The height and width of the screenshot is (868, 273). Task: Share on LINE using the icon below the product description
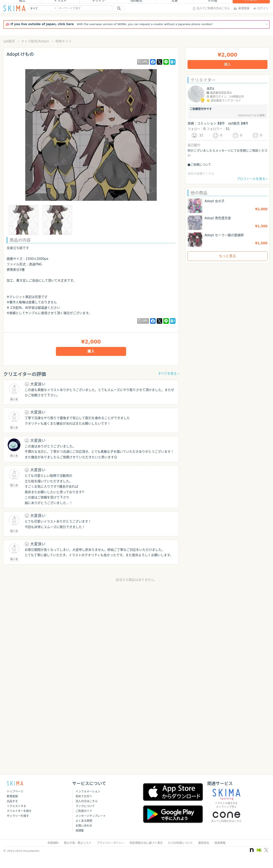tap(166, 321)
